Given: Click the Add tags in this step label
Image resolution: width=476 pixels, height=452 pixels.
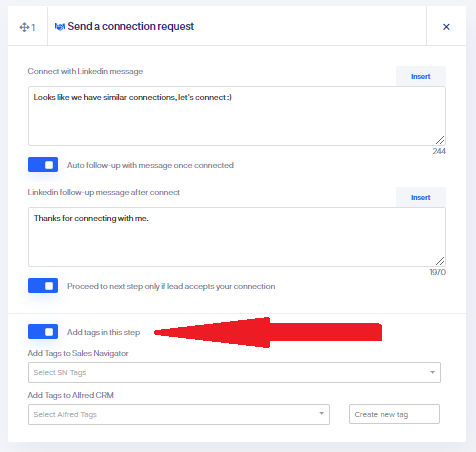Looking at the screenshot, I should coord(103,332).
